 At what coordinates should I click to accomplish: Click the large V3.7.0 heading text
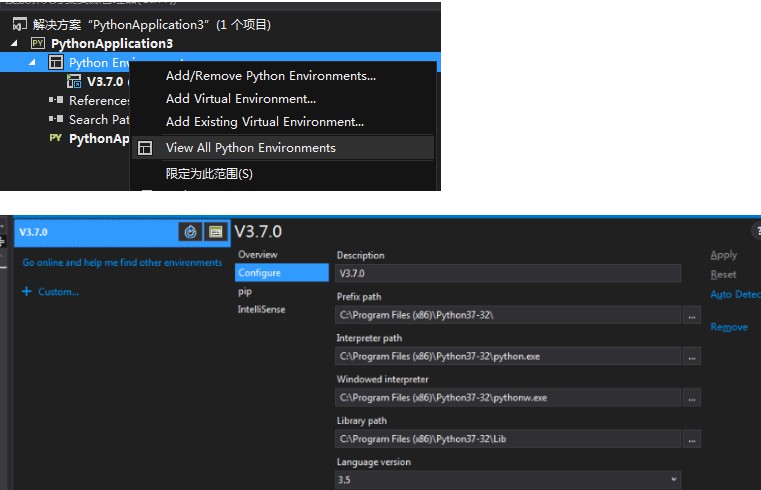[258, 231]
